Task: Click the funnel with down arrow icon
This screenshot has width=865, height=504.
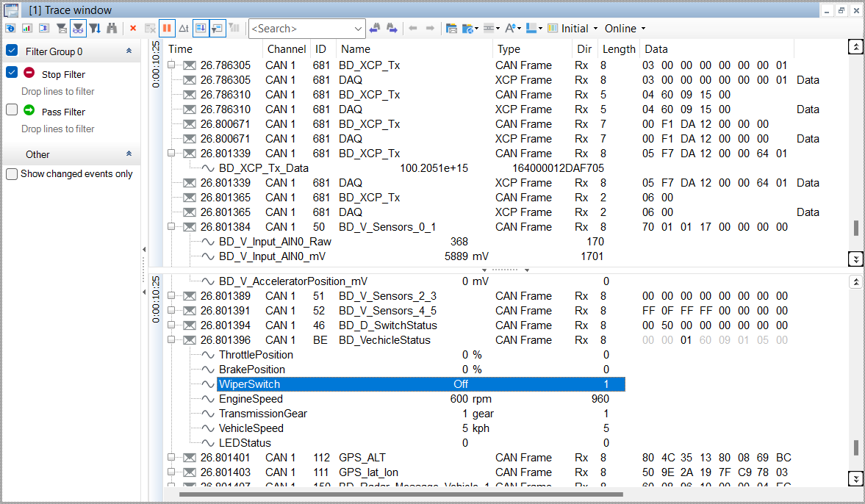Action: coord(95,28)
